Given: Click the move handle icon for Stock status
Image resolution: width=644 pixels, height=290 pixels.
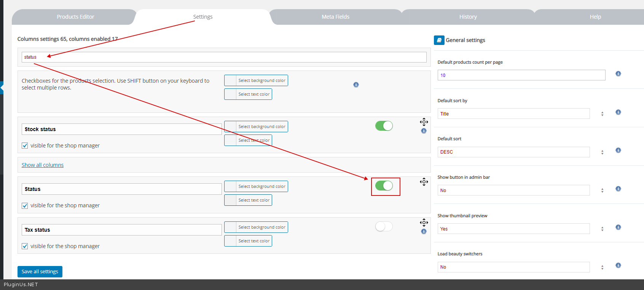Looking at the screenshot, I should [424, 122].
